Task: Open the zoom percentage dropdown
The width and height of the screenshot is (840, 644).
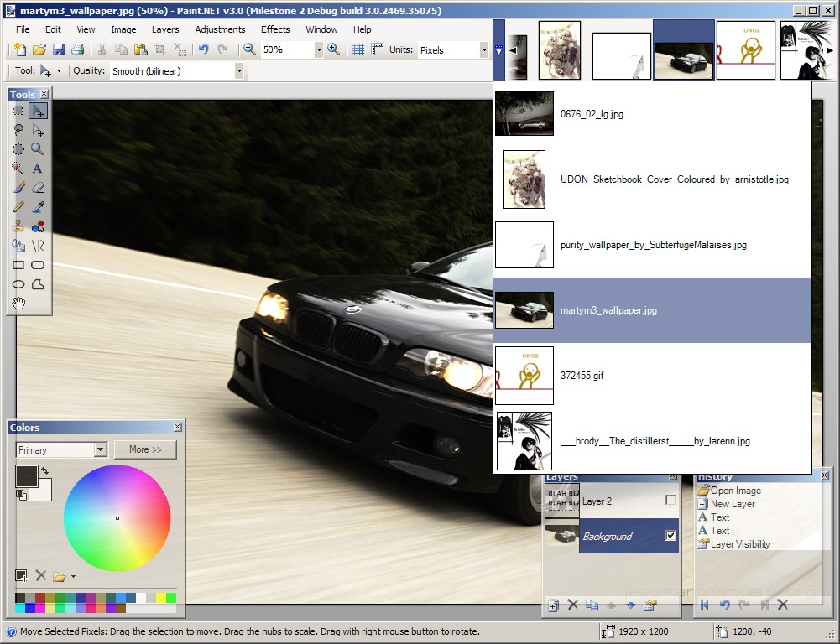Action: tap(318, 50)
